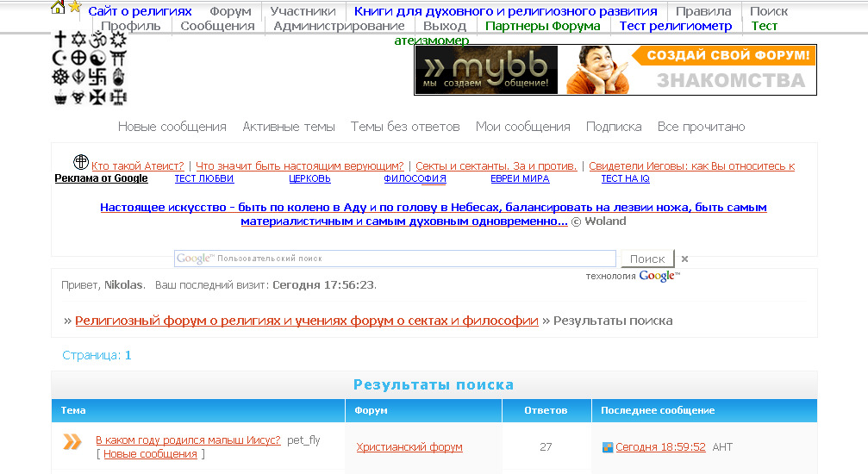Open 'Тест атеизмомер' link
This screenshot has width=868, height=474.
pyautogui.click(x=764, y=26)
